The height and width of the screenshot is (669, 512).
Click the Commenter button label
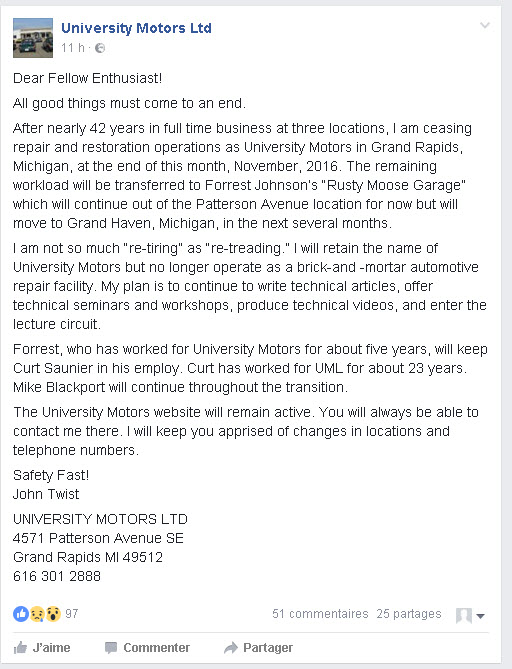(156, 648)
